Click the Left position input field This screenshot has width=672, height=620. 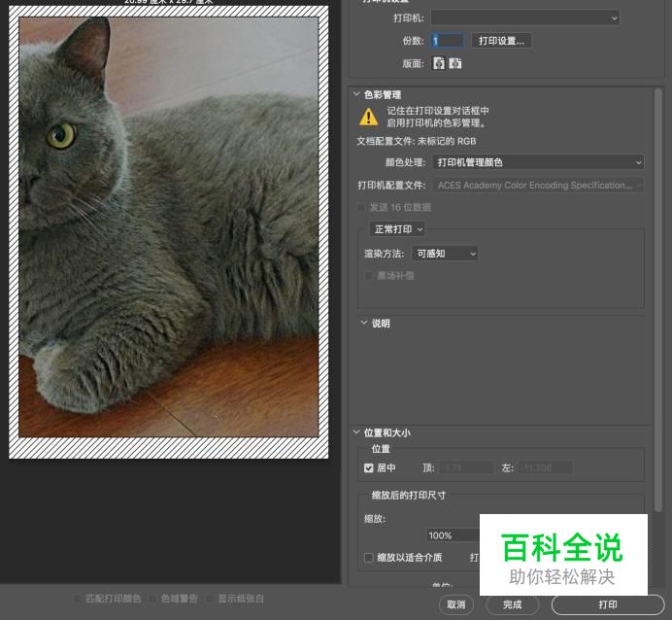(x=545, y=467)
